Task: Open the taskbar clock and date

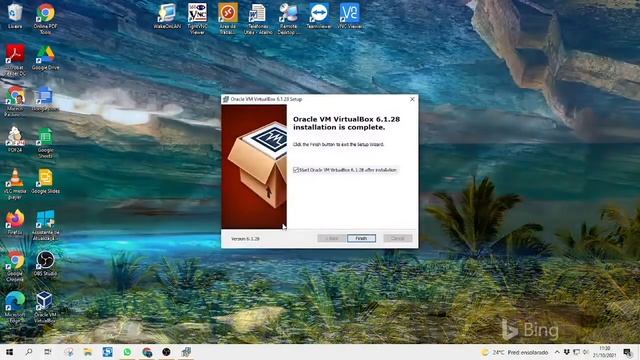Action: tap(604, 352)
